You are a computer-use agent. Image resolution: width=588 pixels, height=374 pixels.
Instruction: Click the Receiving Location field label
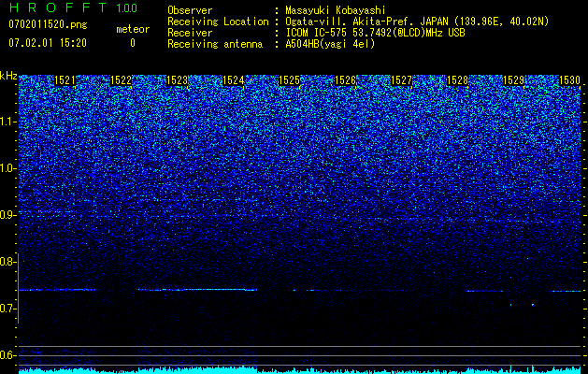218,22
